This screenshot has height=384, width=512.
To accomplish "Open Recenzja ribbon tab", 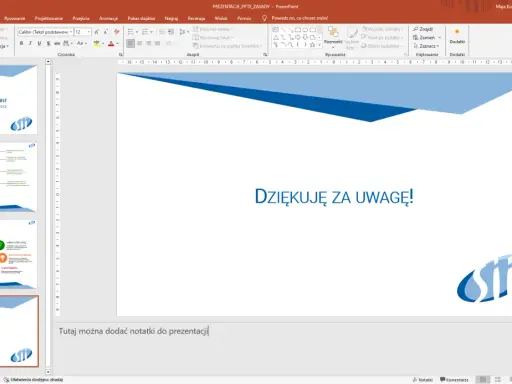I will tap(196, 18).
